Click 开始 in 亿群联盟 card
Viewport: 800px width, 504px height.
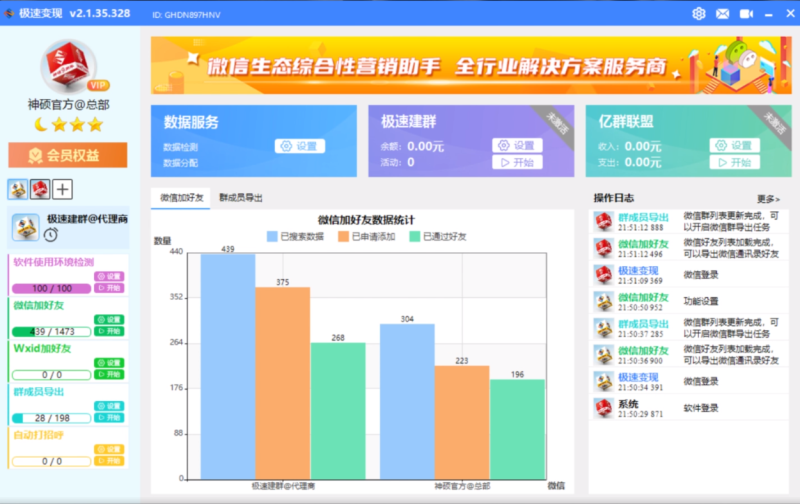point(735,163)
